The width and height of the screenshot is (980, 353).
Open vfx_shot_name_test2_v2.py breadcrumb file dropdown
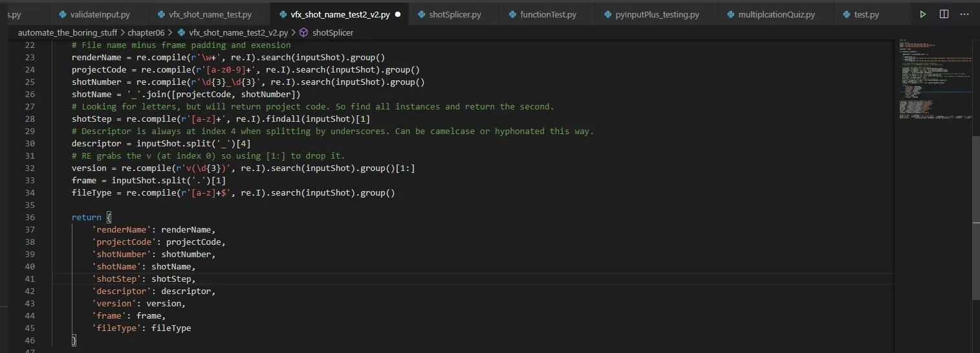click(238, 32)
